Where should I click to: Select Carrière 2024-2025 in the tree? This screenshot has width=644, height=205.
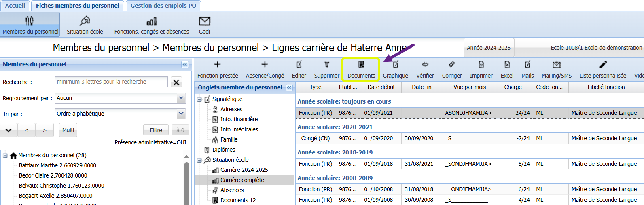tap(244, 170)
